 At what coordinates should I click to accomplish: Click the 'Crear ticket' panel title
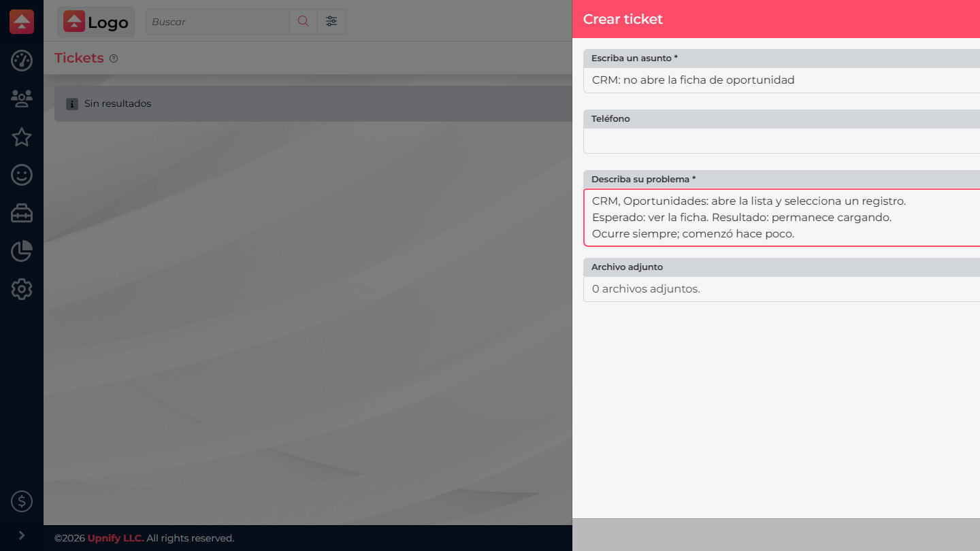coord(623,19)
